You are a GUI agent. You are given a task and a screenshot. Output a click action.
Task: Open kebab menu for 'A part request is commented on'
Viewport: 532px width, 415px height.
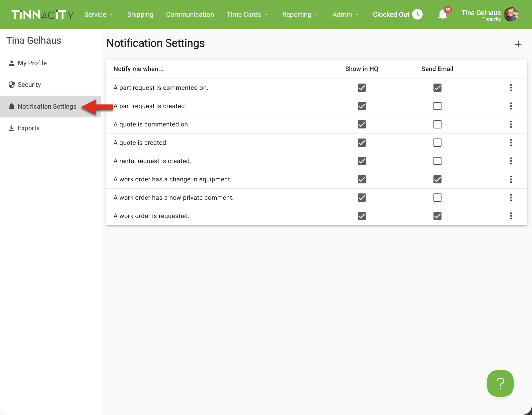[511, 88]
